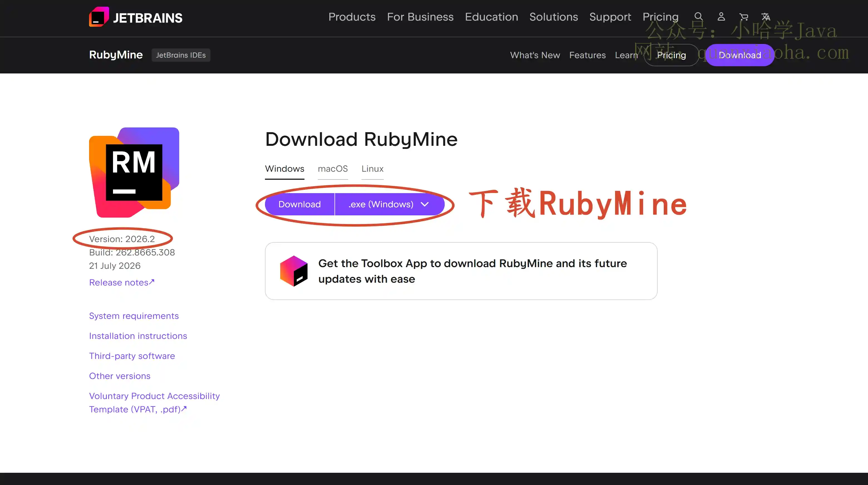
Task: Click the 21 July 2026 date text
Action: click(x=115, y=266)
